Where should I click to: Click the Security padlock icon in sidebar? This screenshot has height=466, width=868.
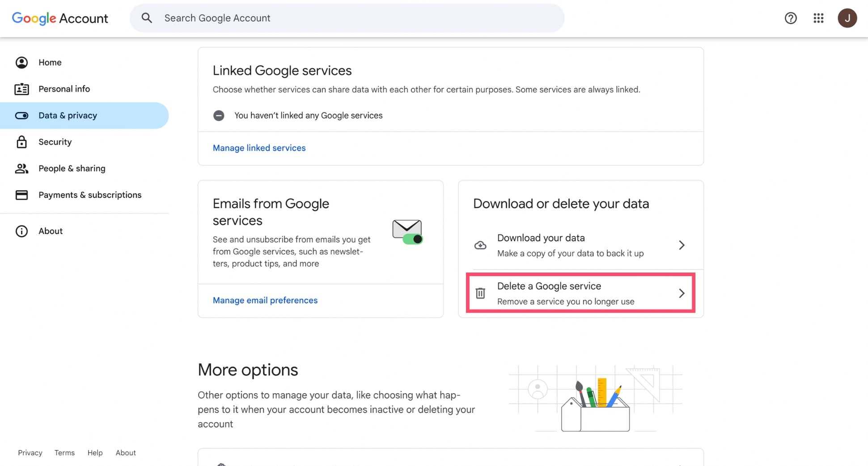[x=21, y=142]
